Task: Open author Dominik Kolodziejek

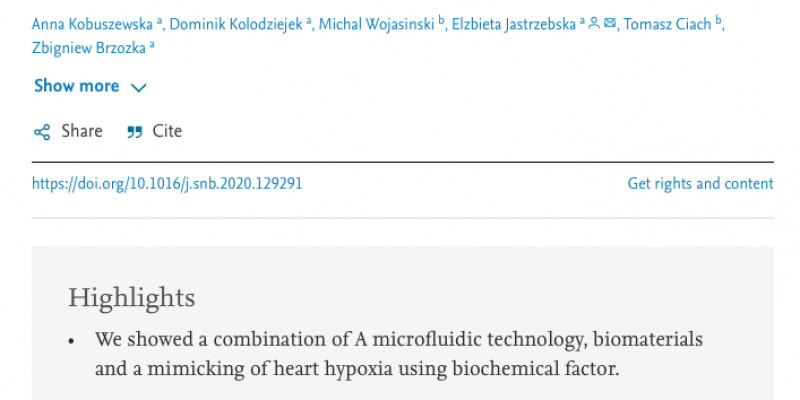Action: [x=236, y=24]
